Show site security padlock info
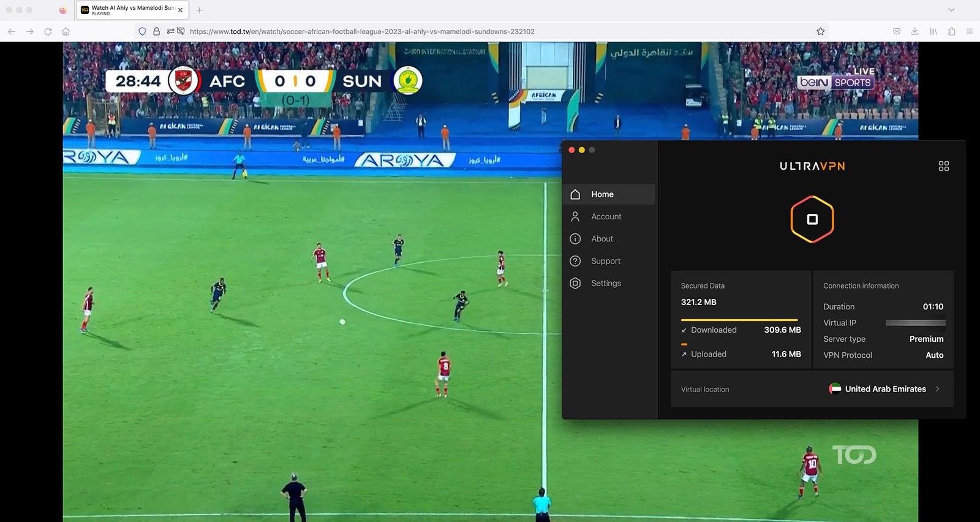This screenshot has width=980, height=522. tap(156, 31)
